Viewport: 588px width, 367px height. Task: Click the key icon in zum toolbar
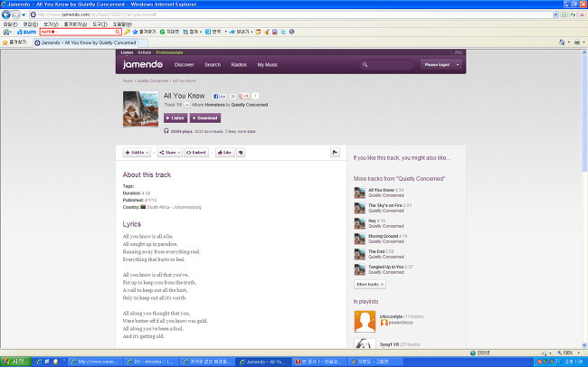point(128,32)
